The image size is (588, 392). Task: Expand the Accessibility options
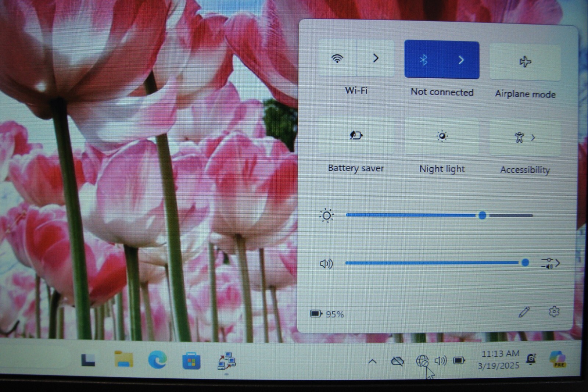pyautogui.click(x=525, y=138)
